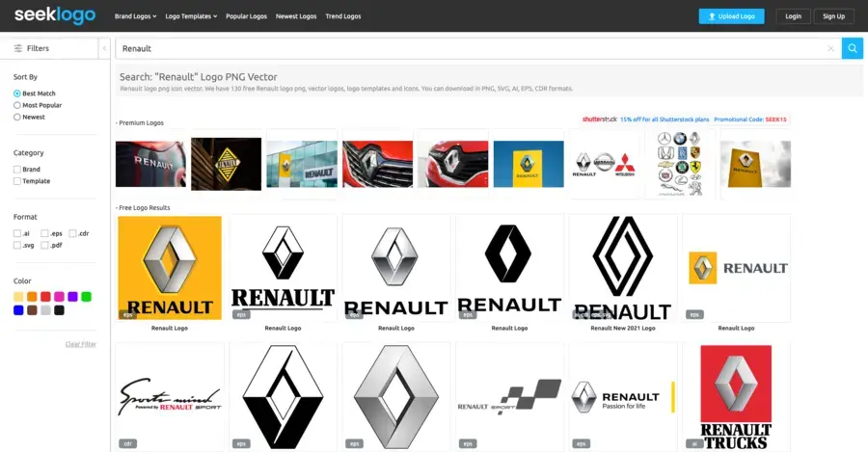868x452 pixels.
Task: Pick the yellow color filter swatch
Action: [18, 297]
